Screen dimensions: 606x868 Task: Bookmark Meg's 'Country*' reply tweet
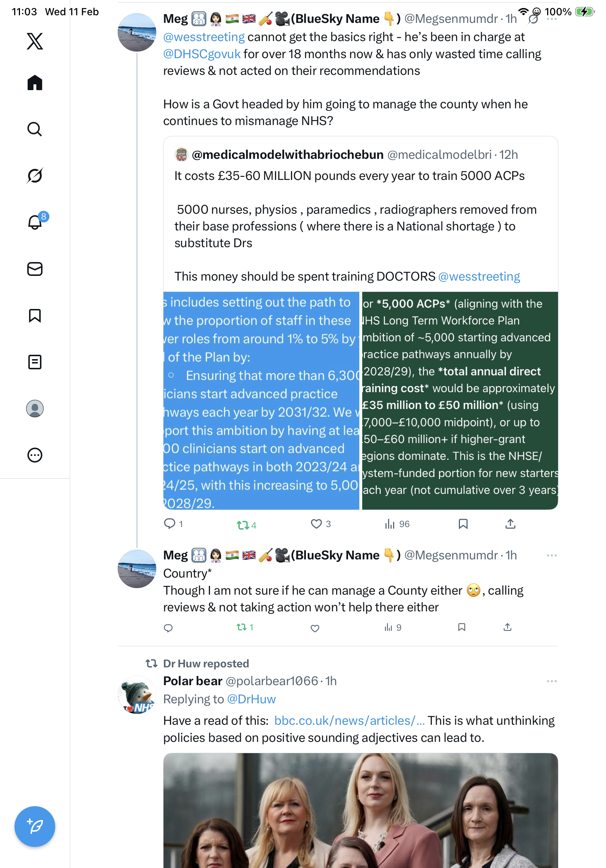pyautogui.click(x=461, y=627)
